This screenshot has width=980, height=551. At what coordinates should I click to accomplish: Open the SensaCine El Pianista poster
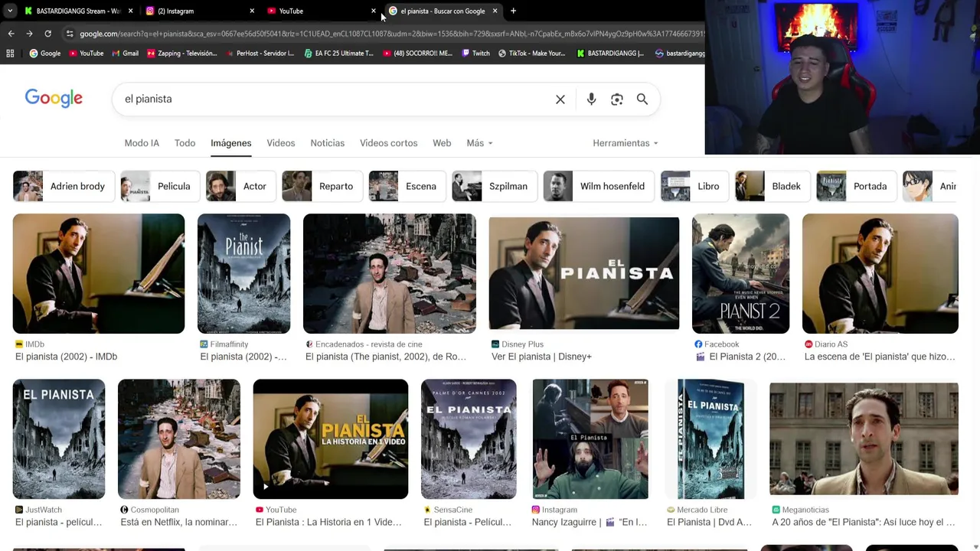click(x=469, y=439)
